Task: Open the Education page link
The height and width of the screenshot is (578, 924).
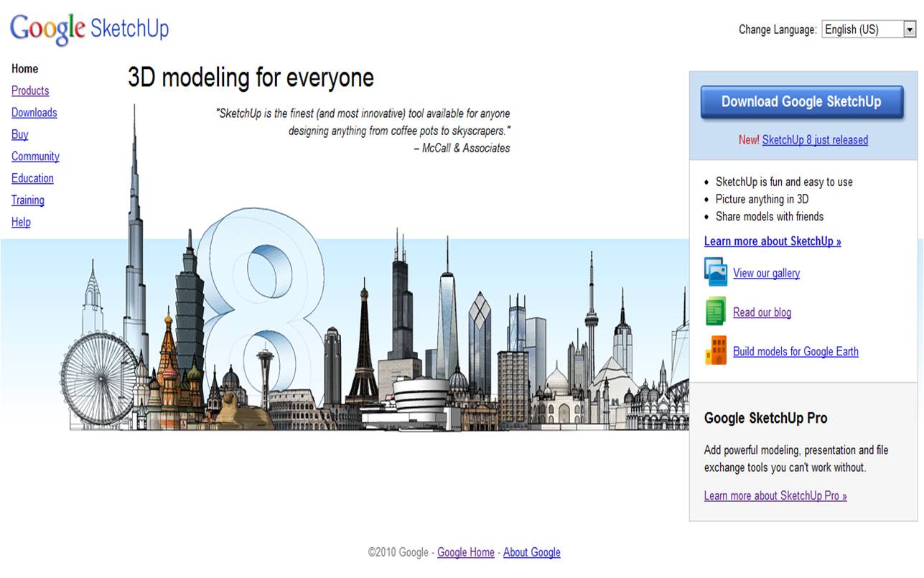Action: [x=32, y=178]
